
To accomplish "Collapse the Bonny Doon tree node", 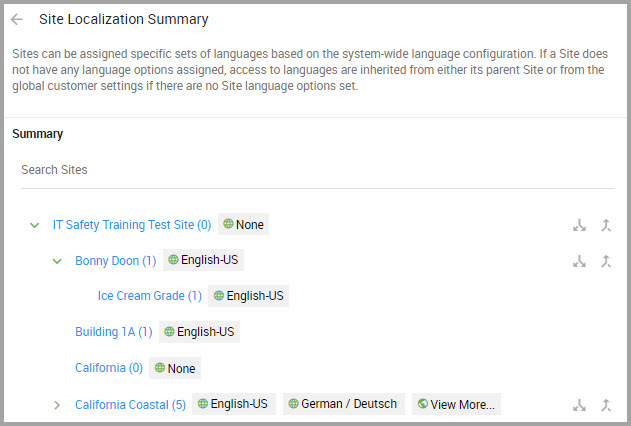I will tap(57, 261).
